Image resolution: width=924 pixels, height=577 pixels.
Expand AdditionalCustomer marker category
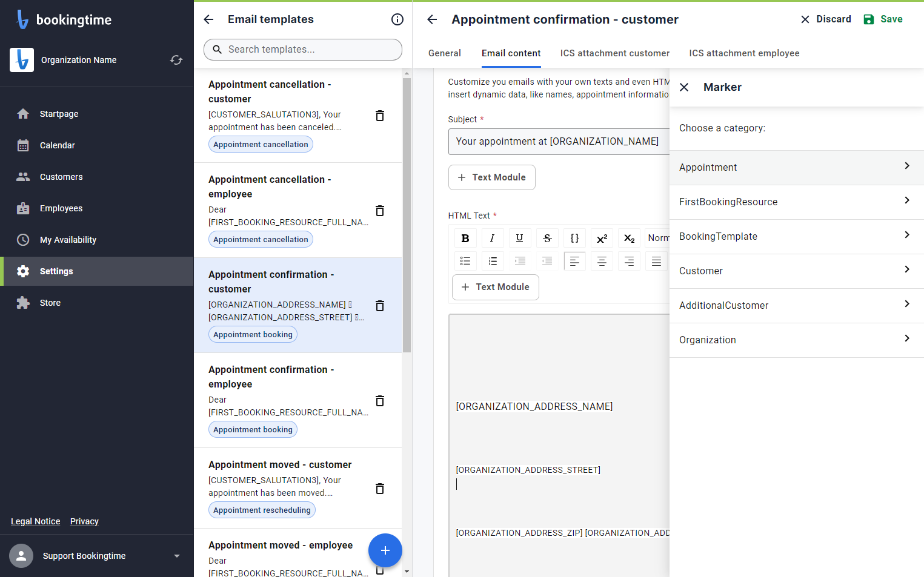pos(797,306)
